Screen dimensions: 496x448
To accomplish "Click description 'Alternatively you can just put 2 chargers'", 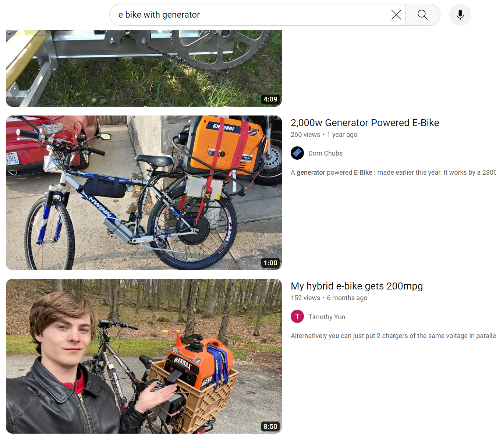I will coord(393,336).
